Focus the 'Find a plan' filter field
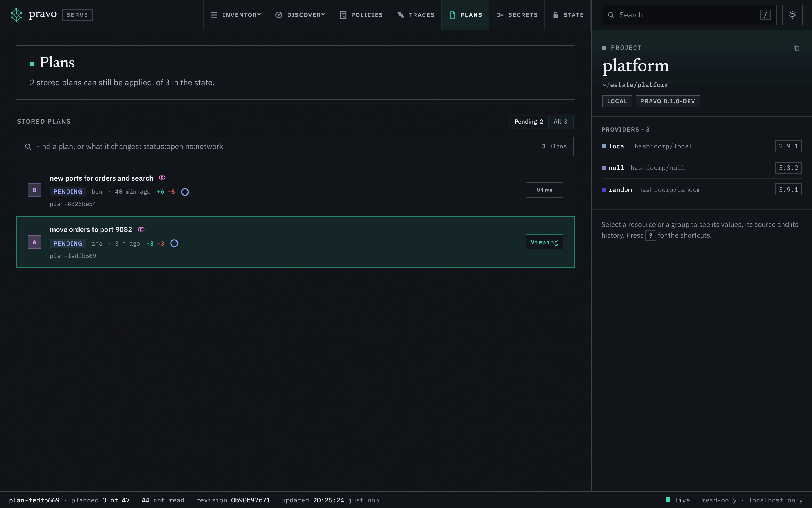This screenshot has height=508, width=812. 295,146
